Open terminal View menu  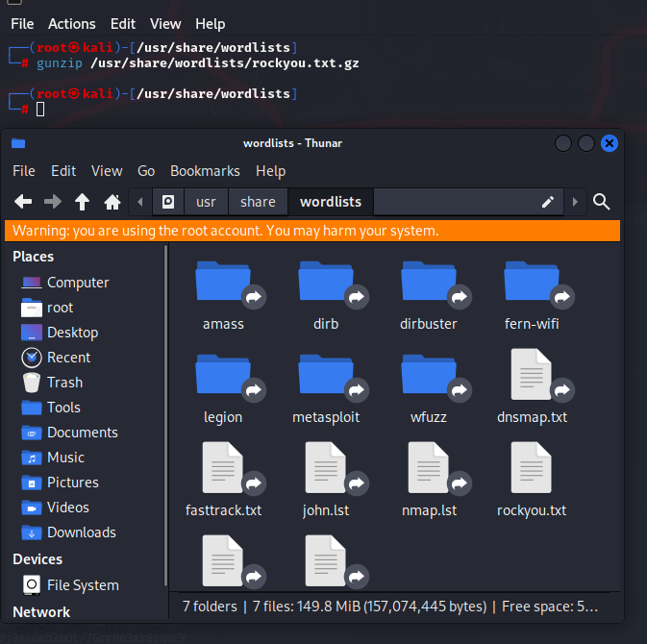click(165, 24)
